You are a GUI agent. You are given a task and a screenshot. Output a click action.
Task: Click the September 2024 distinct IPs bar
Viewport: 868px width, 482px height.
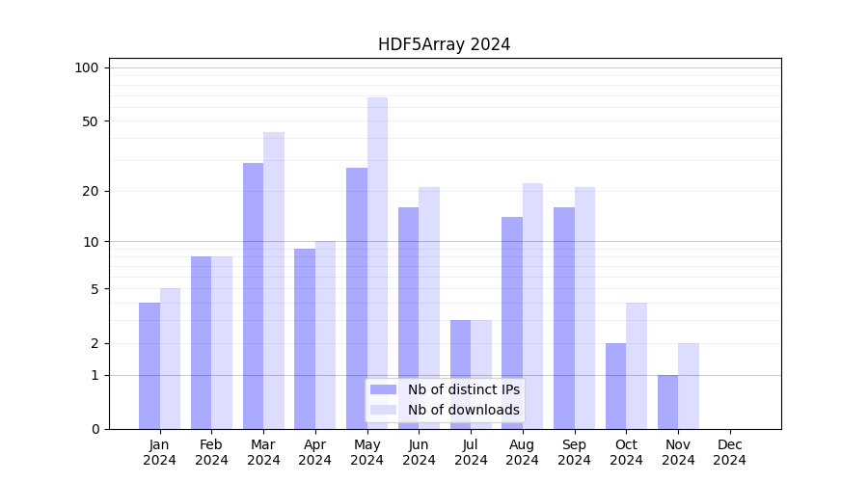point(564,317)
